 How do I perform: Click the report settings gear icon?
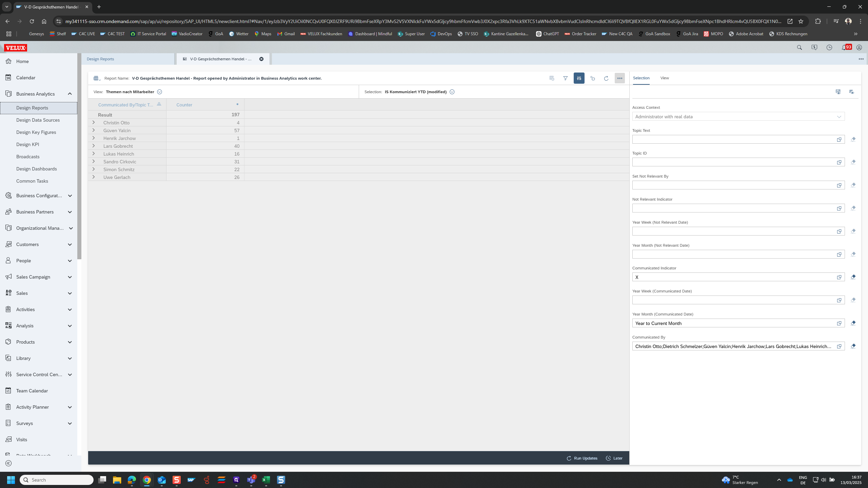point(592,78)
